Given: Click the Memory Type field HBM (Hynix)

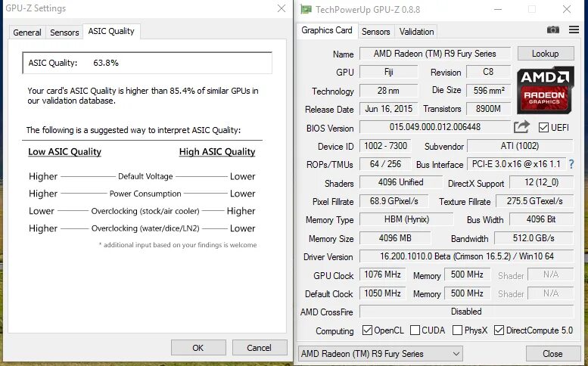Looking at the screenshot, I should point(406,219).
